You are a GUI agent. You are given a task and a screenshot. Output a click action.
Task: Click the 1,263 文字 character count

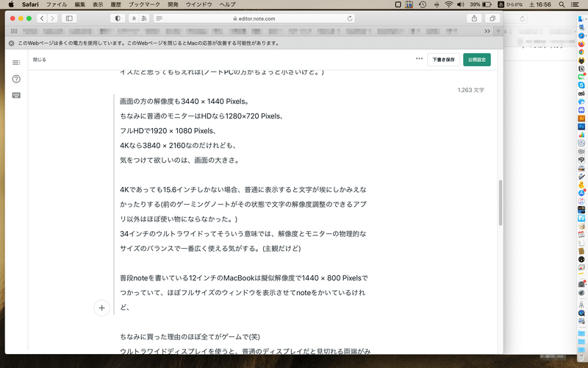click(470, 90)
